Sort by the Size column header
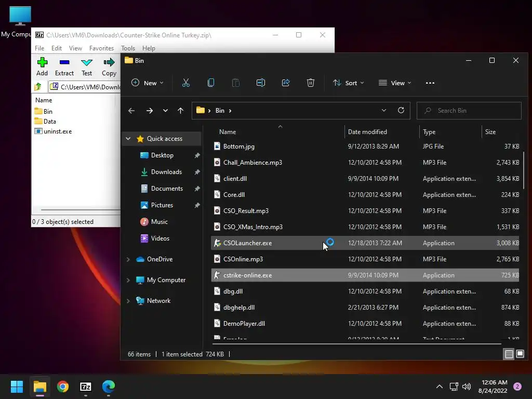Screen dimensions: 532x399 tap(501, 131)
